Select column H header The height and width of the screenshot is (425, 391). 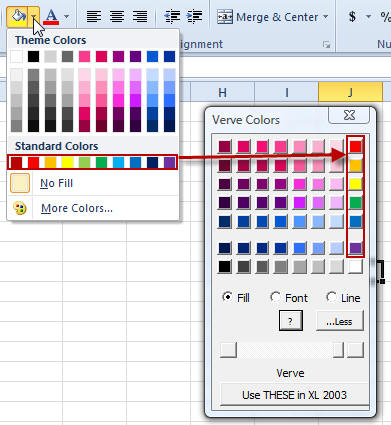coord(222,92)
